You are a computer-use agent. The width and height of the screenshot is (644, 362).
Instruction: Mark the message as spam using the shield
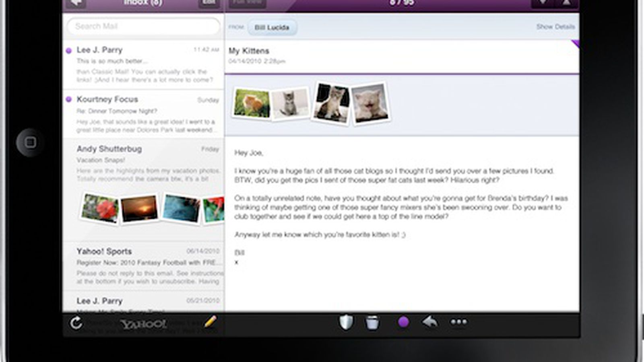(346, 322)
